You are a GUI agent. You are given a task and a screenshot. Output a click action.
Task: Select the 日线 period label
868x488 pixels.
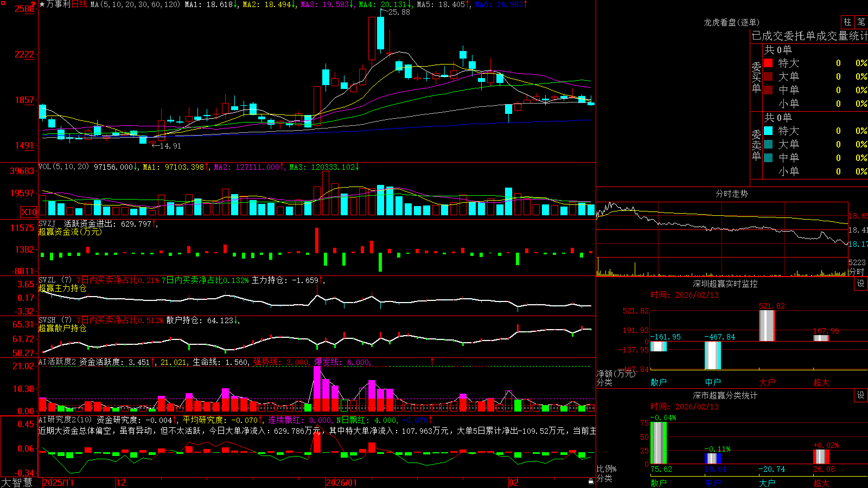(x=79, y=4)
